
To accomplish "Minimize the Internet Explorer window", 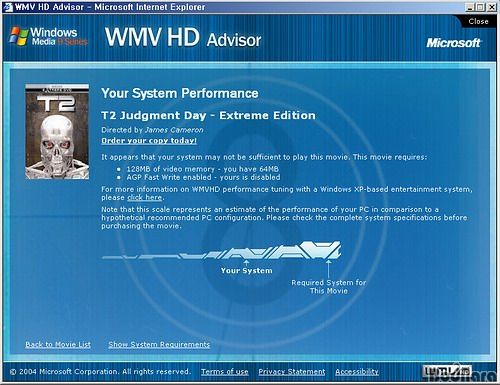I will pos(470,7).
